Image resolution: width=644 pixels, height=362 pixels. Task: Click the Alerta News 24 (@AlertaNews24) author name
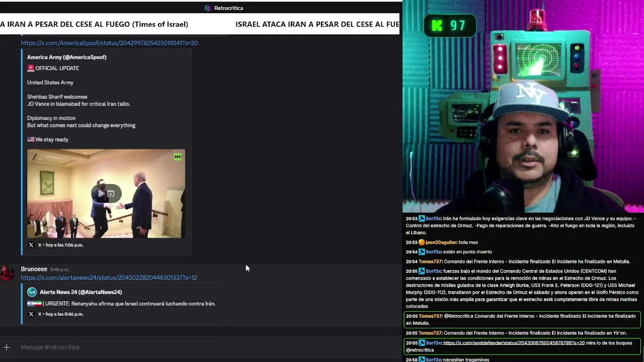(x=80, y=292)
